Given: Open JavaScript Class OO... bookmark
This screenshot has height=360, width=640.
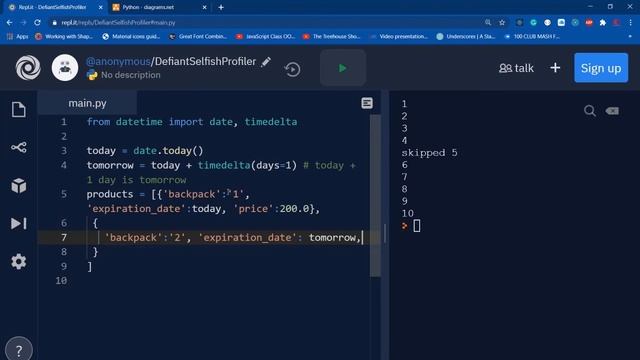Looking at the screenshot, I should tap(265, 36).
